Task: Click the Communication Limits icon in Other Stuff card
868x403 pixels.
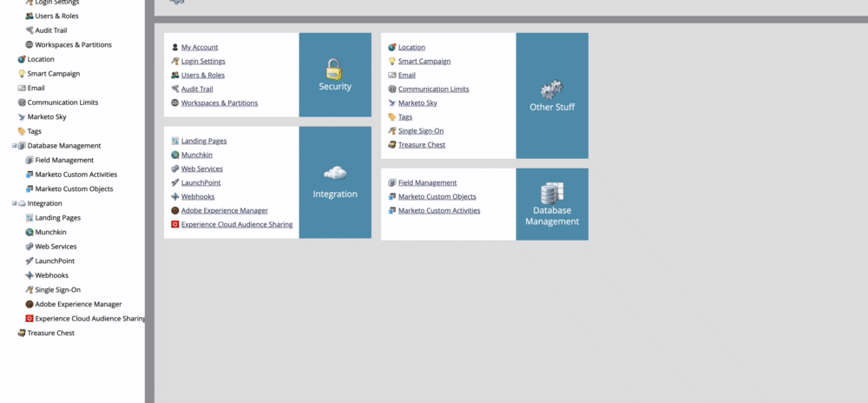Action: point(392,89)
